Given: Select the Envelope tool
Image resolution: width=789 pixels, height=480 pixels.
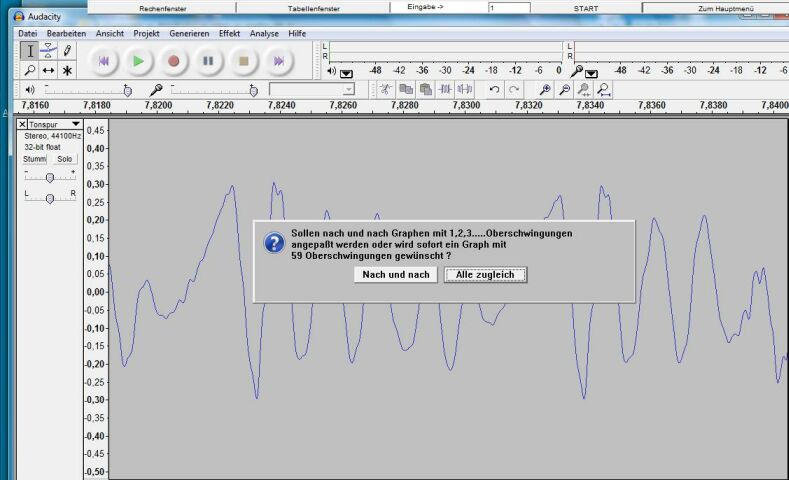Looking at the screenshot, I should (48, 50).
